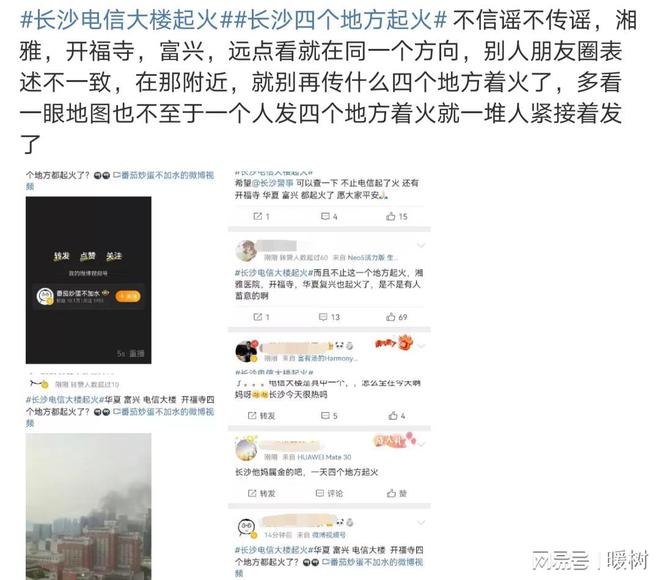The width and height of the screenshot is (660, 580).
Task: Click like icon showing 4 likes
Action: pyautogui.click(x=393, y=416)
